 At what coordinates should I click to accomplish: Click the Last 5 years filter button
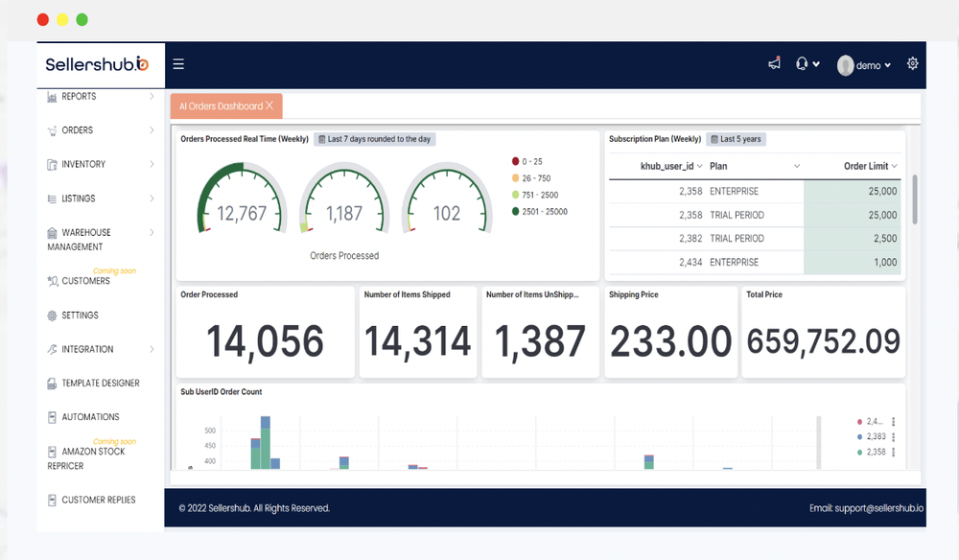(x=737, y=139)
